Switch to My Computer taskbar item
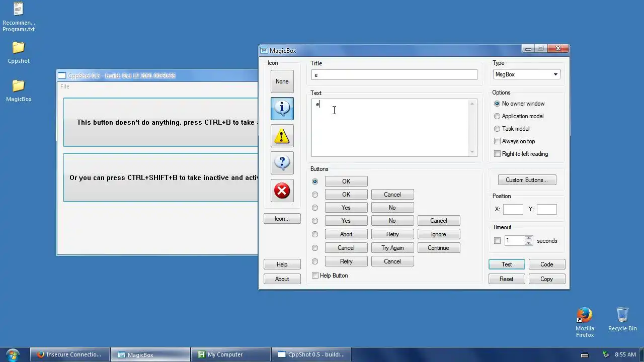 (x=230, y=354)
